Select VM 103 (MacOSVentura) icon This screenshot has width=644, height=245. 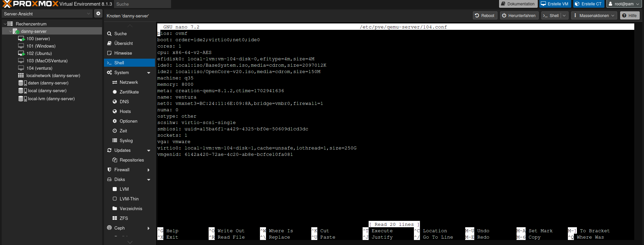pyautogui.click(x=21, y=61)
